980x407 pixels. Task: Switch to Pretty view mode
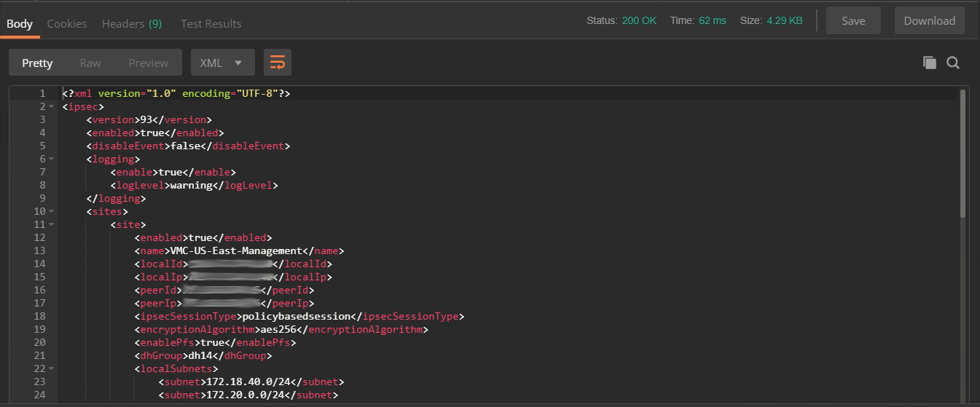tap(37, 63)
